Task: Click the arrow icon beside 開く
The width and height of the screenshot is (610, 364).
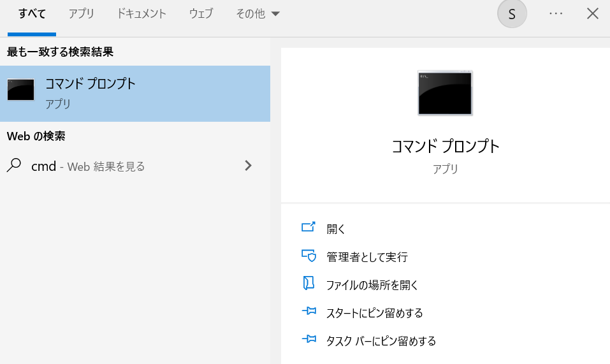Action: tap(309, 228)
